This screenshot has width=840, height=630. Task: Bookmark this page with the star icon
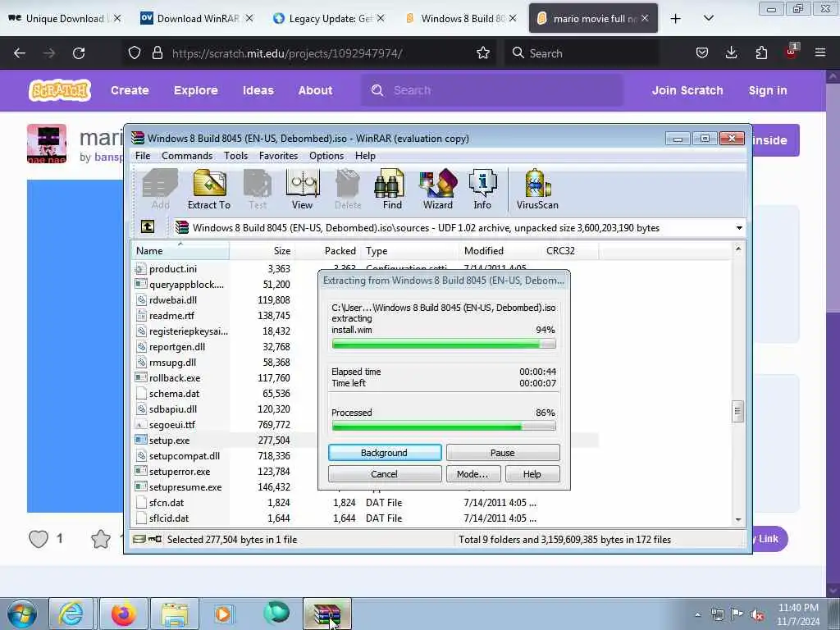click(483, 53)
